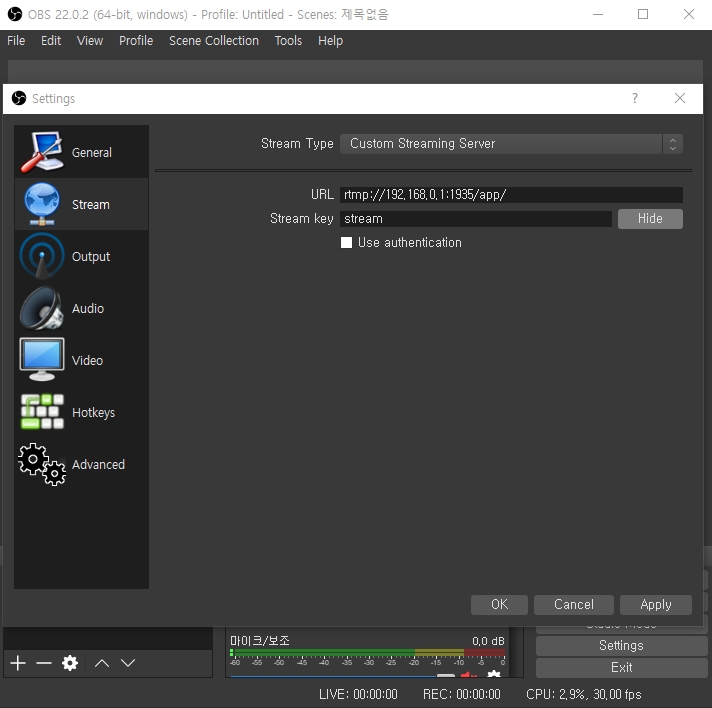Viewport: 712px width, 708px height.
Task: Expand the Stream Type dropdown
Action: (511, 144)
